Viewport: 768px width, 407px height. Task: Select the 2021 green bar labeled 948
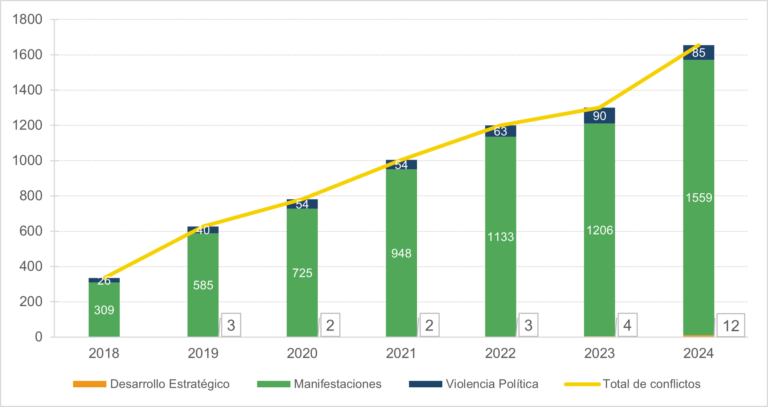pos(401,253)
